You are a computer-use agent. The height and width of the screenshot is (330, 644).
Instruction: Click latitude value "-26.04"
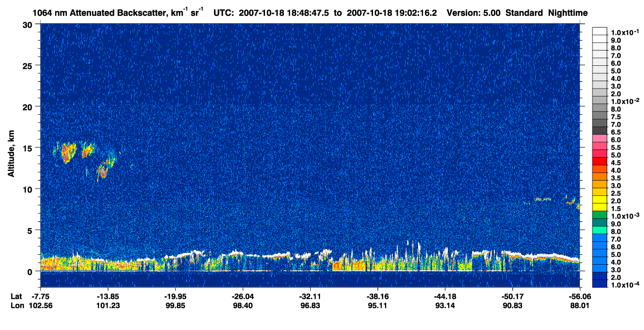click(x=243, y=296)
